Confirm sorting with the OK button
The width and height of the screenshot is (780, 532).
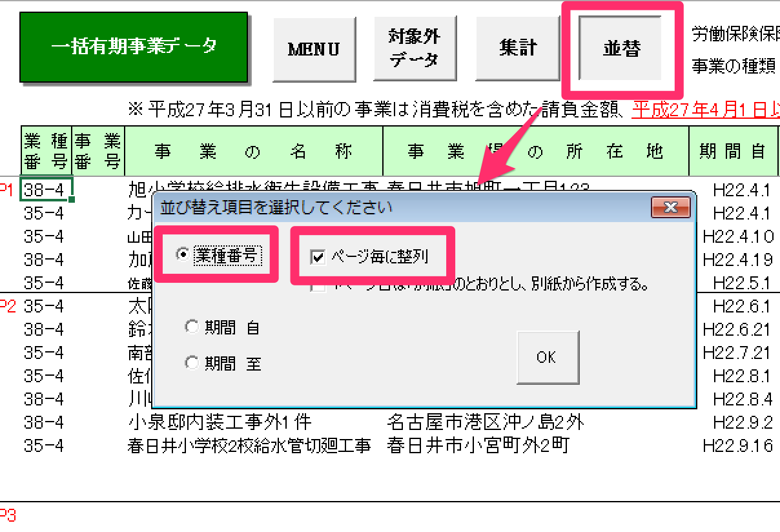(548, 358)
